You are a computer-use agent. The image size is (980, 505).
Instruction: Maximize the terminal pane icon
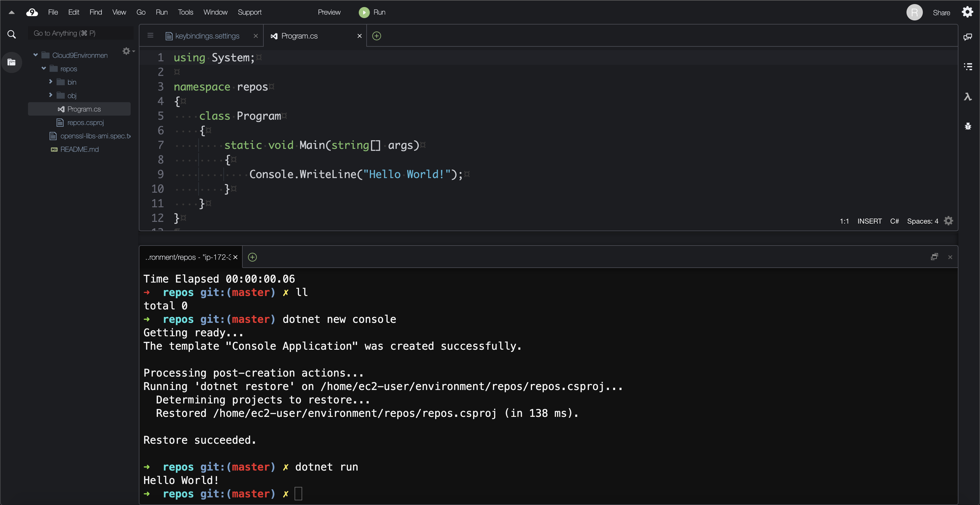coord(934,257)
